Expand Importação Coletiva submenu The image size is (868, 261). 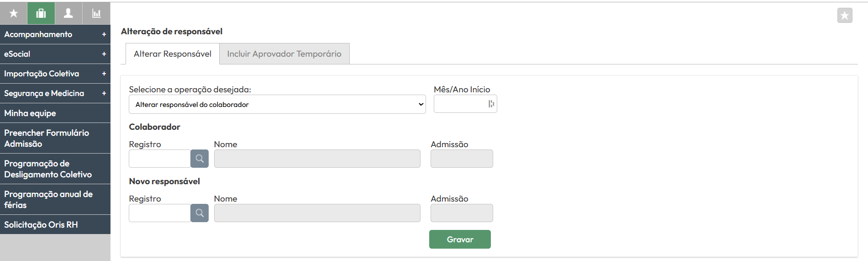[55, 74]
